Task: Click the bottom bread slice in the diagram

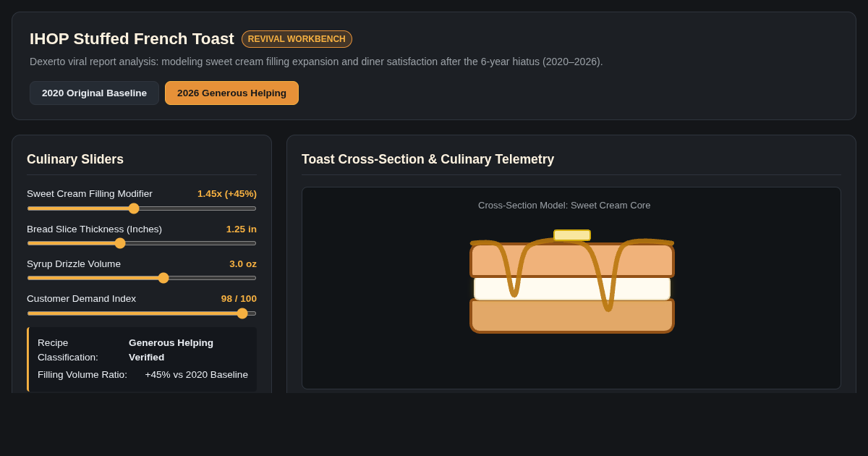Action: coord(572,316)
